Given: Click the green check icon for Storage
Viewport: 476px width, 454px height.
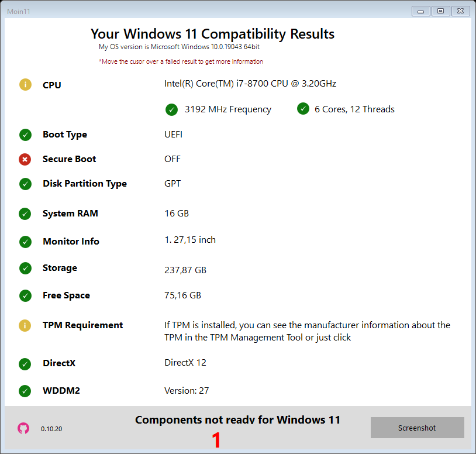Looking at the screenshot, I should 25,268.
